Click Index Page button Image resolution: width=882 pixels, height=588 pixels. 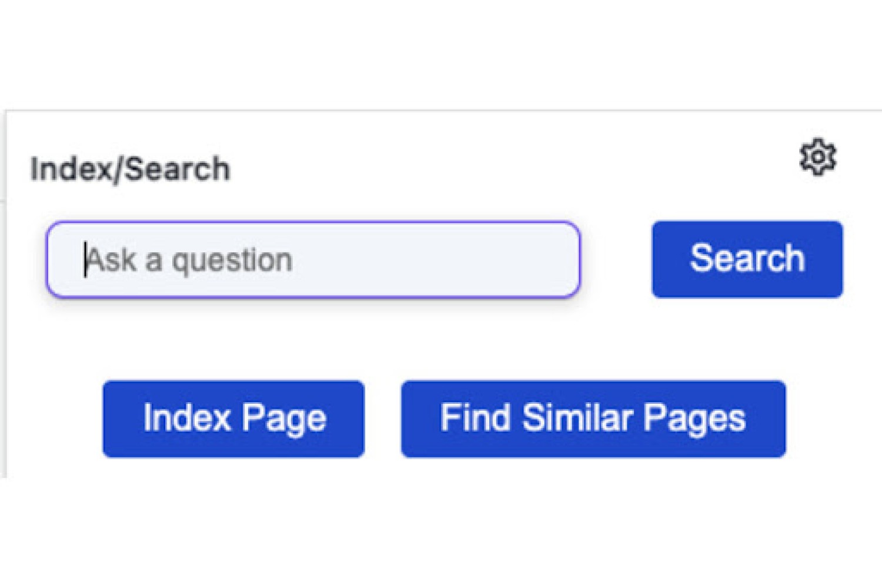[233, 419]
